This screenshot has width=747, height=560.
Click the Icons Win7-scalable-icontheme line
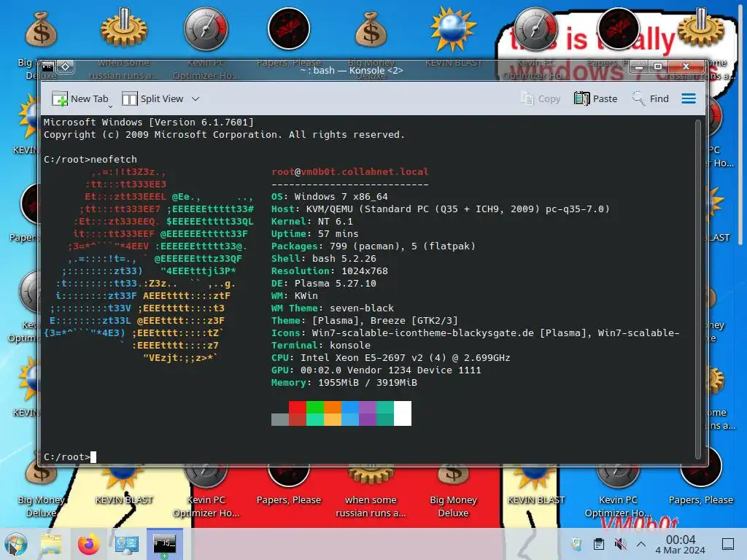[475, 332]
